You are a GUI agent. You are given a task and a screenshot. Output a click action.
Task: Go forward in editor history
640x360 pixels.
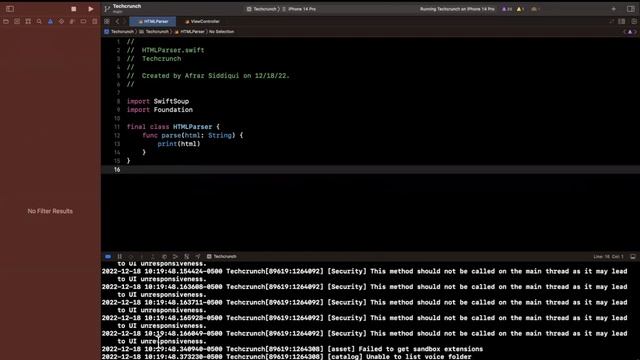click(125, 21)
